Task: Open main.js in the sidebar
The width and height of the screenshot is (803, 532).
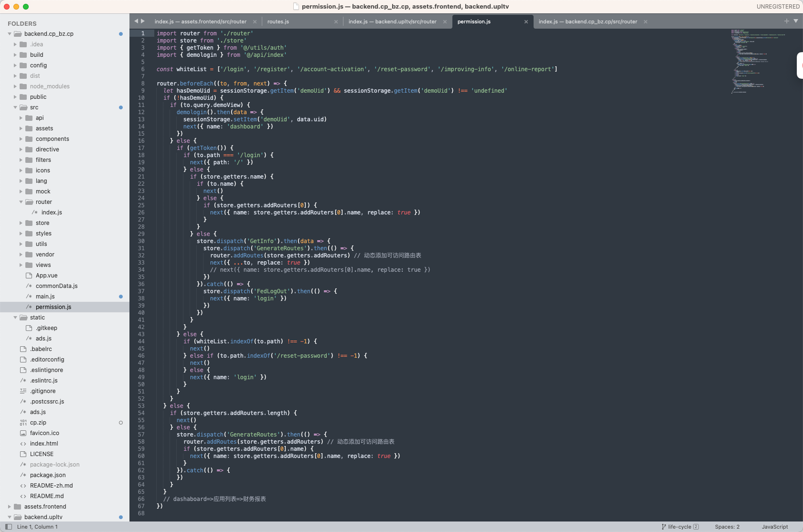Action: (x=45, y=297)
